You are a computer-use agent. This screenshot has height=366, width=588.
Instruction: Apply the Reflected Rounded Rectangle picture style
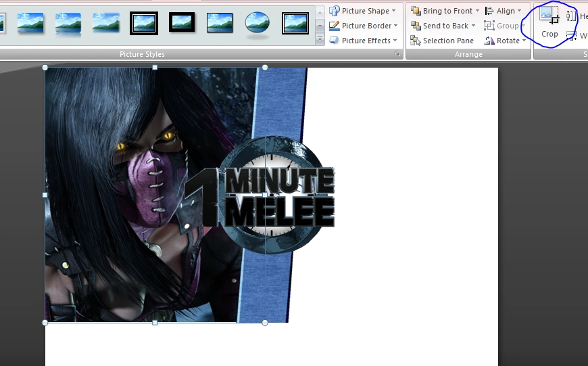(68, 24)
